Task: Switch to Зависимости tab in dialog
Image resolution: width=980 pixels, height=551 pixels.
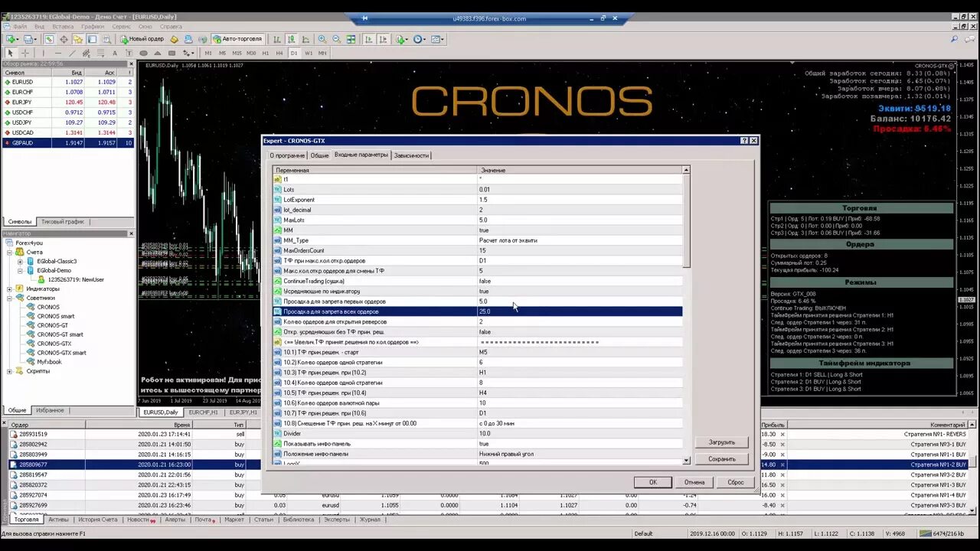Action: tap(411, 155)
